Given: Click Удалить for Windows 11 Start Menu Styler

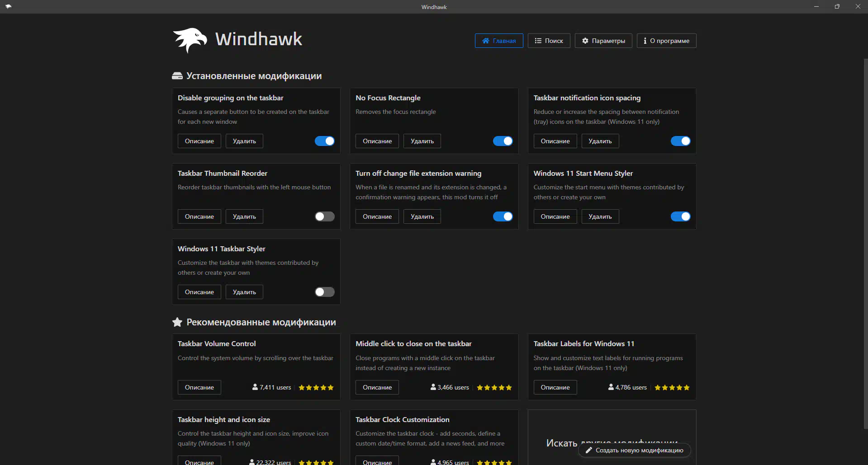Looking at the screenshot, I should pyautogui.click(x=600, y=216).
